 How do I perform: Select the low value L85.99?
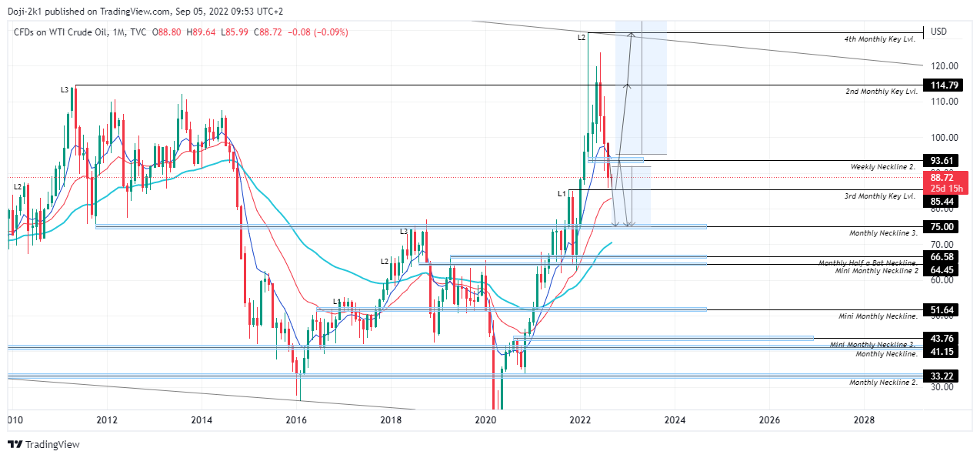point(235,32)
